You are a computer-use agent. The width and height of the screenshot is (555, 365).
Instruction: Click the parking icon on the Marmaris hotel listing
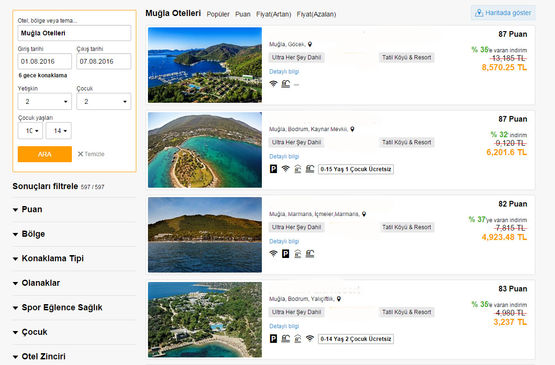pos(285,253)
